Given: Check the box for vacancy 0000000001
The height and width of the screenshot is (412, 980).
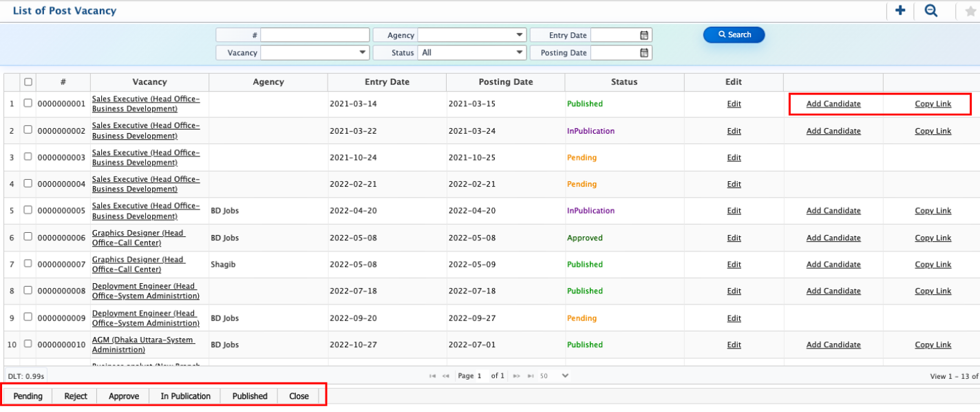Looking at the screenshot, I should [x=28, y=103].
